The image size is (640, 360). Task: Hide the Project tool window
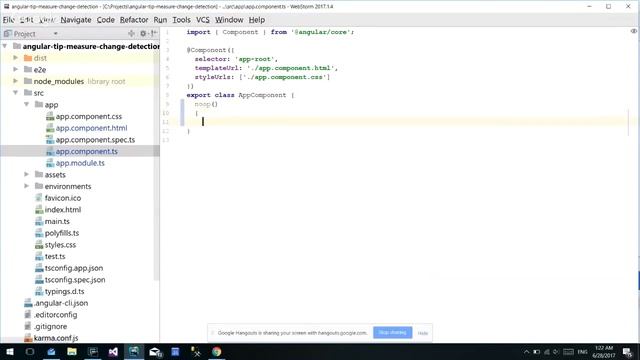point(153,33)
